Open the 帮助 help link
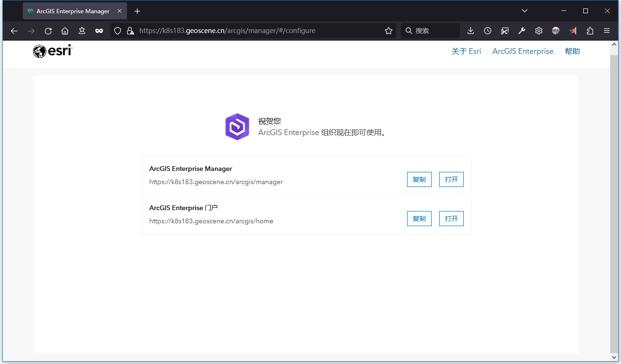Image resolution: width=621 pixels, height=364 pixels. tap(572, 51)
